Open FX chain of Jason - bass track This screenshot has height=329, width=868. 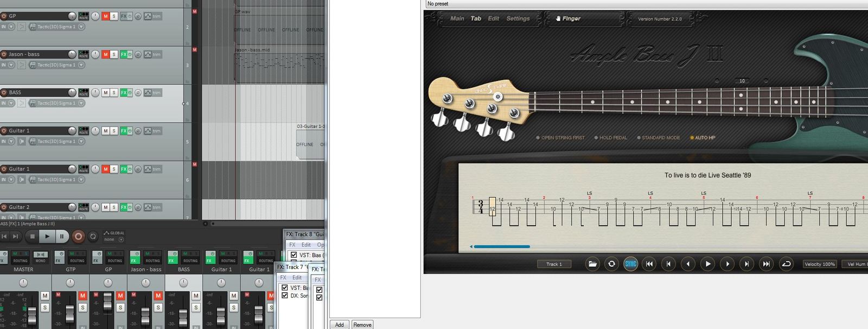(124, 54)
